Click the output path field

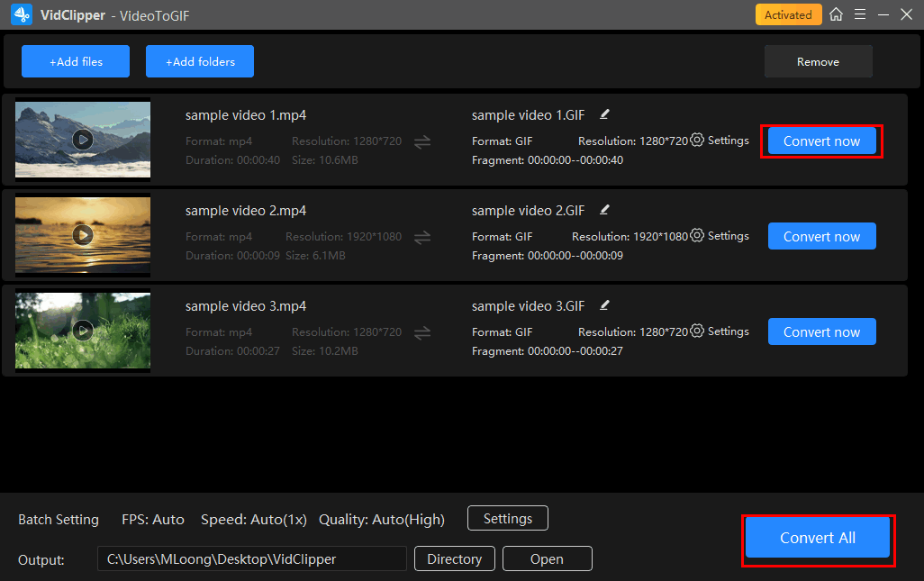pos(252,558)
